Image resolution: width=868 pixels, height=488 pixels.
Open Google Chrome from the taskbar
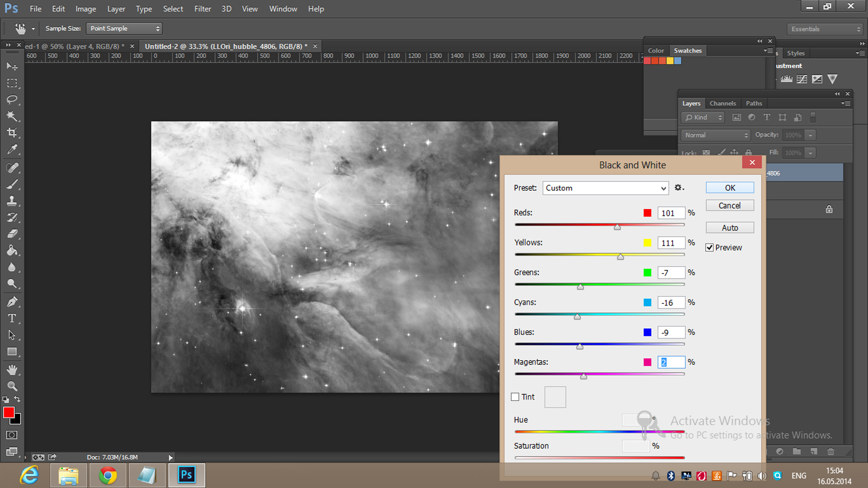point(108,475)
